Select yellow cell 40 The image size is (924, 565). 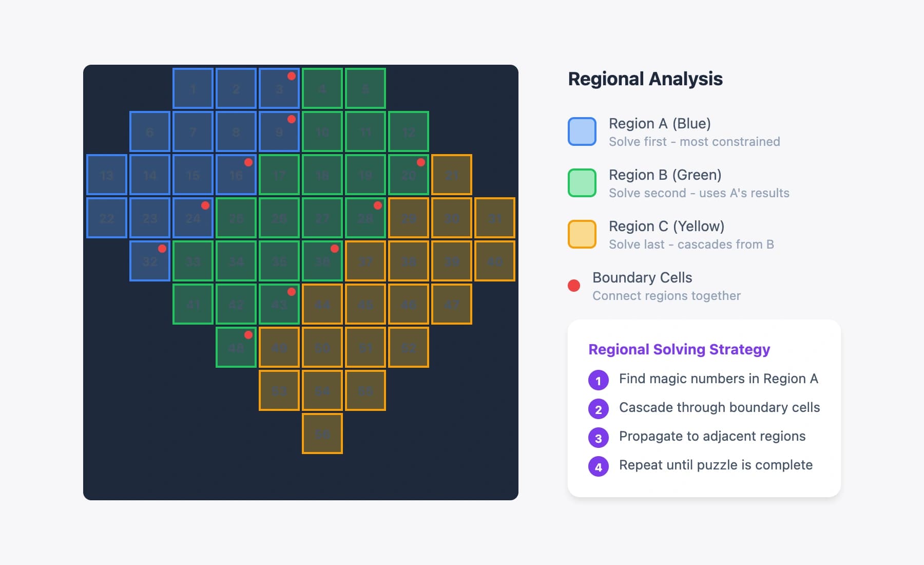pos(495,261)
